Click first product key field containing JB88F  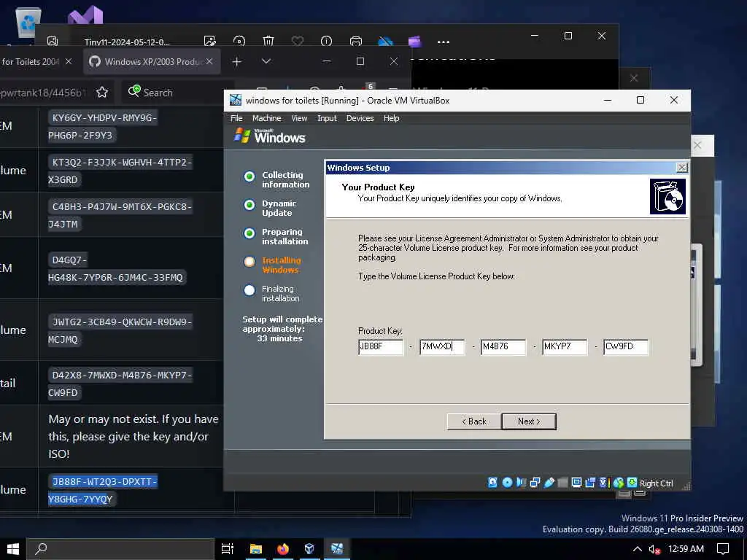(x=381, y=346)
